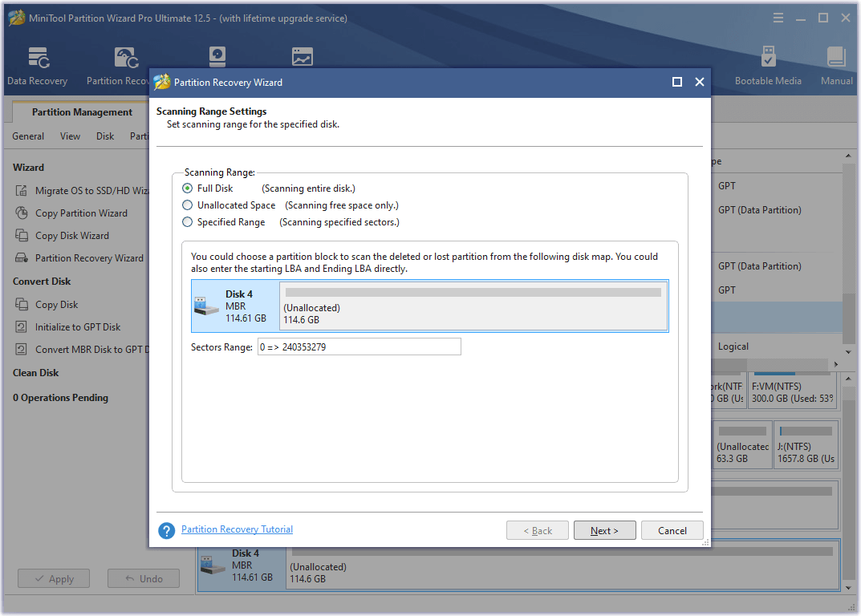Click the Convert Disk section header
861x616 pixels.
click(x=42, y=281)
